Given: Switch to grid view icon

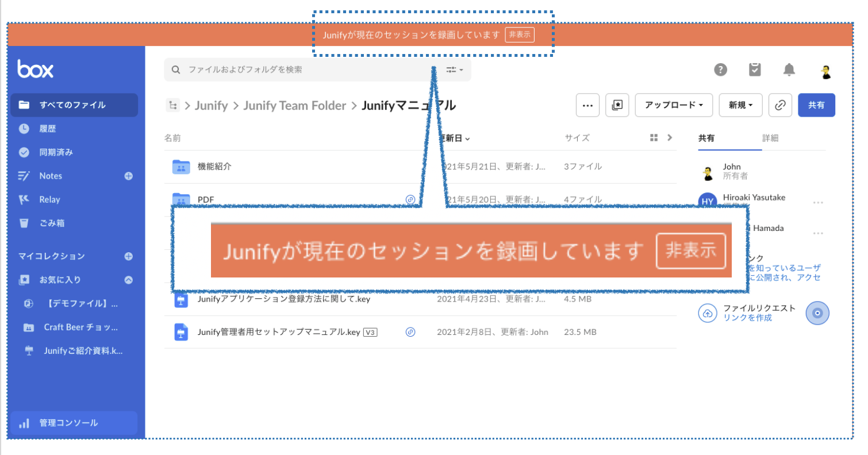Looking at the screenshot, I should pos(654,138).
